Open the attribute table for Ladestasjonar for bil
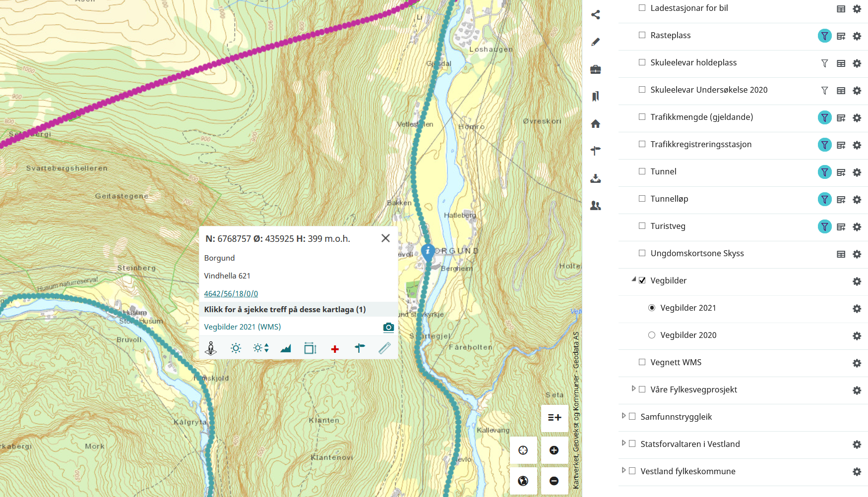 coord(841,9)
